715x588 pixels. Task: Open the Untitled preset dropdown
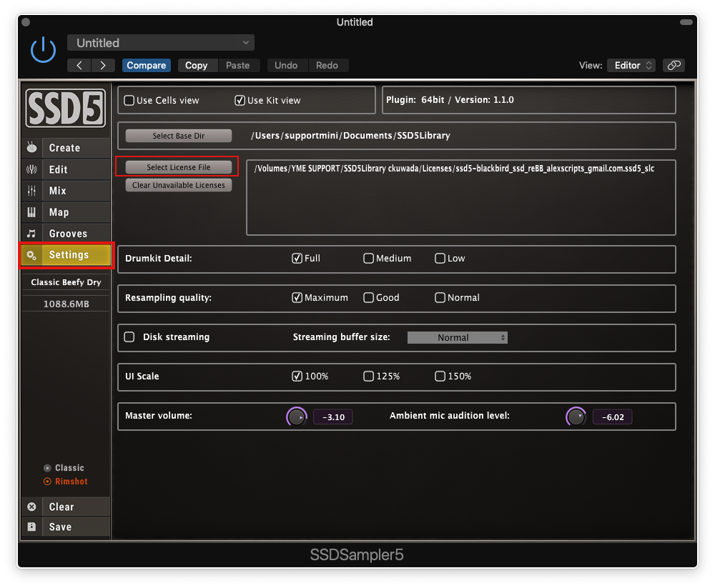coord(161,43)
